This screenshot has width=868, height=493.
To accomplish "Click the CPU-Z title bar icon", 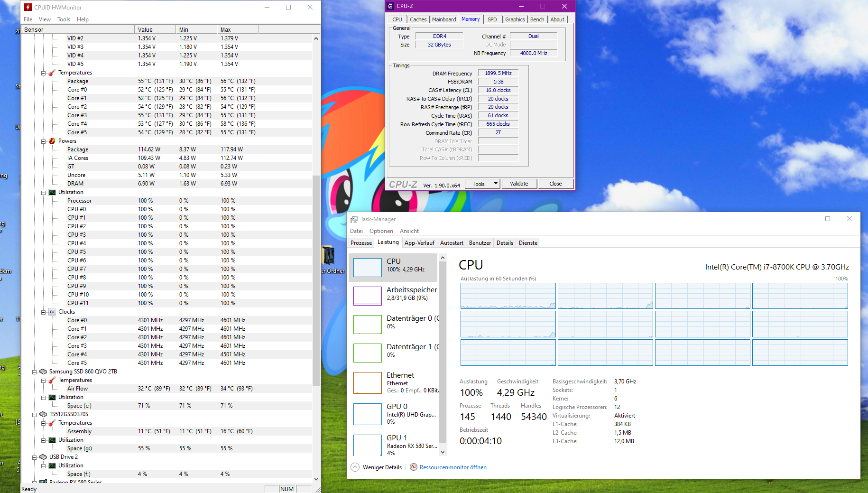I will tap(390, 6).
